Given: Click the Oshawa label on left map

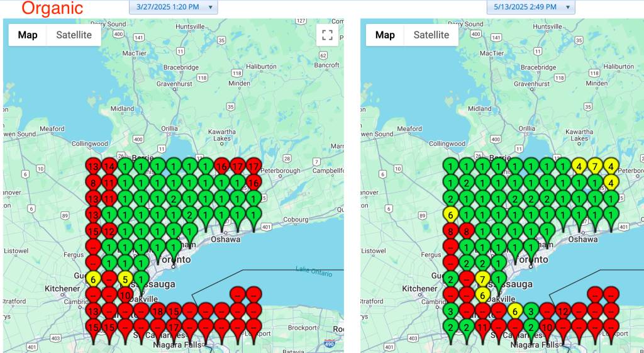Looking at the screenshot, I should click(x=226, y=239).
